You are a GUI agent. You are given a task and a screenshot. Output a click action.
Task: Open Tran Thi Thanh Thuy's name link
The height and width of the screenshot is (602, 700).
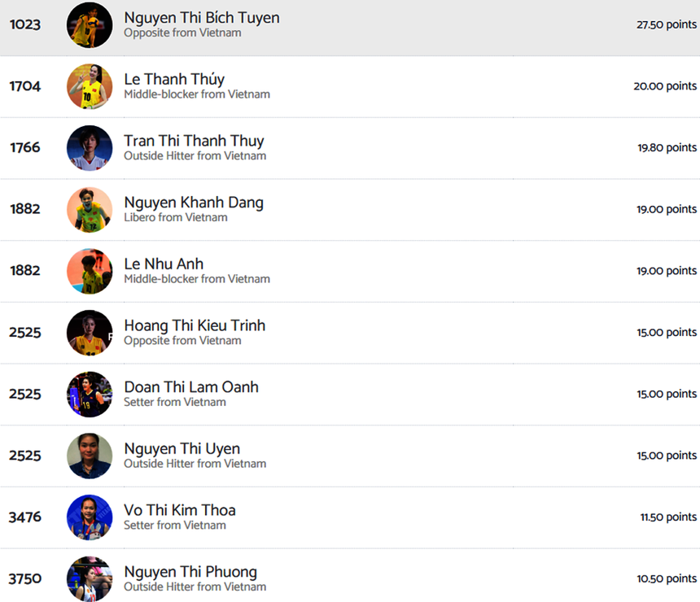coord(194,141)
